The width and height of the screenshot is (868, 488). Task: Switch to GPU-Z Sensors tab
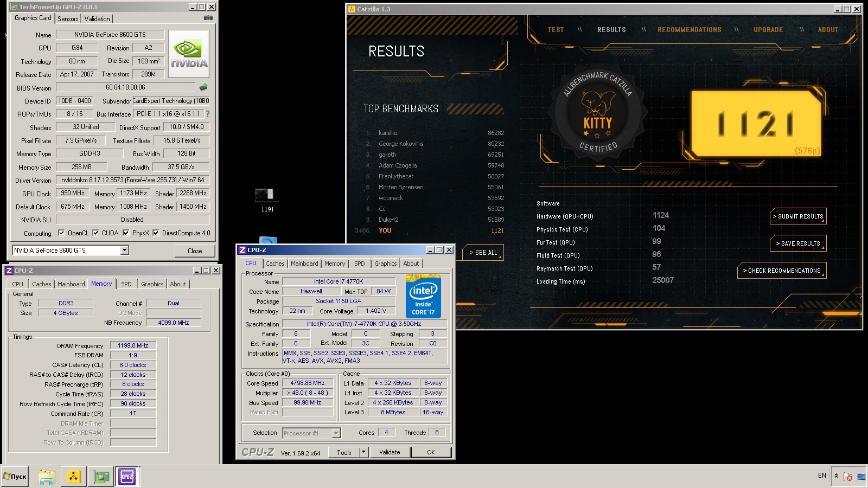point(68,18)
